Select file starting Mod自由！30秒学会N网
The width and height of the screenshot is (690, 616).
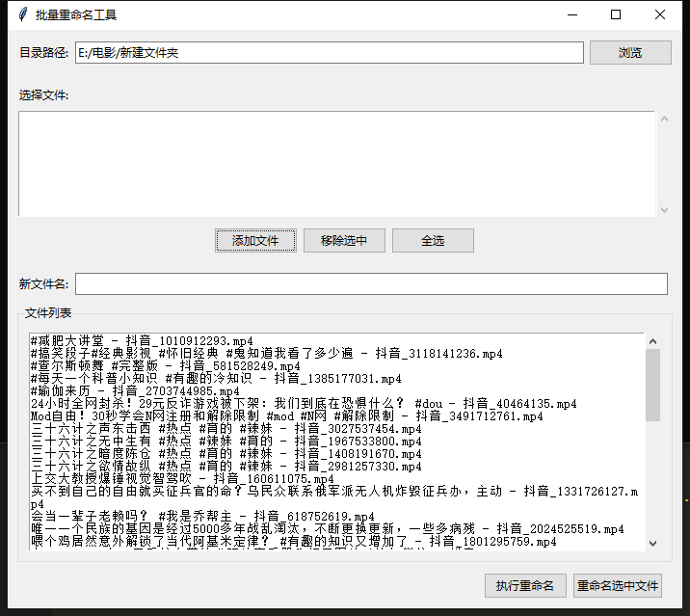tap(286, 416)
